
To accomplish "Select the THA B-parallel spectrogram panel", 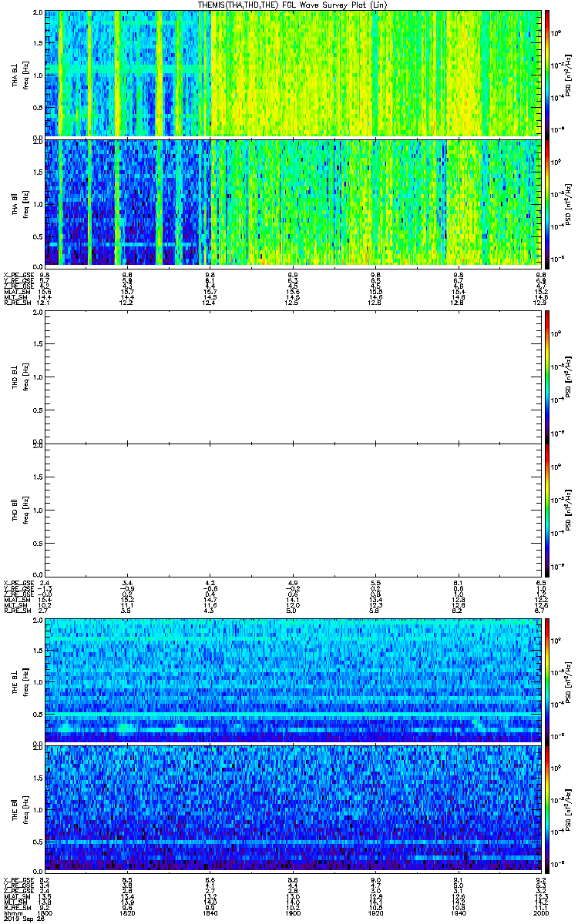I will tap(294, 203).
